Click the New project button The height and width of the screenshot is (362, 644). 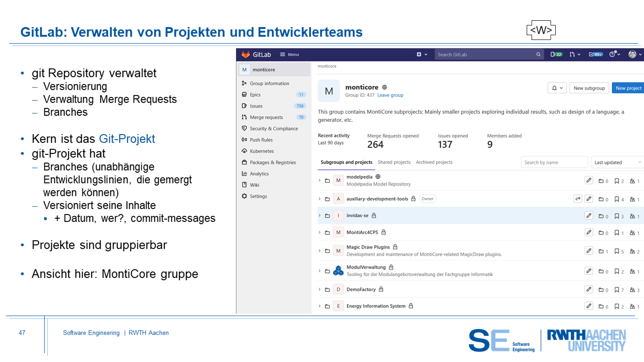click(628, 88)
